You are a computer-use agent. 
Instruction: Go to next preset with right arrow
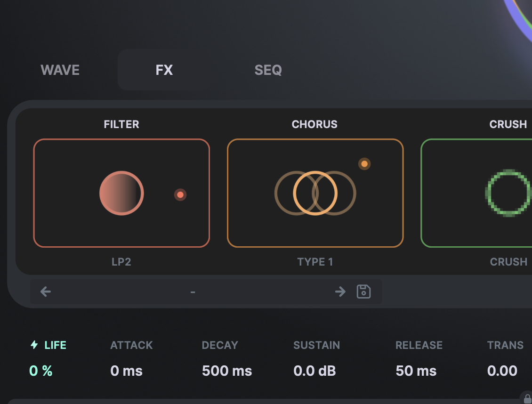[340, 291]
